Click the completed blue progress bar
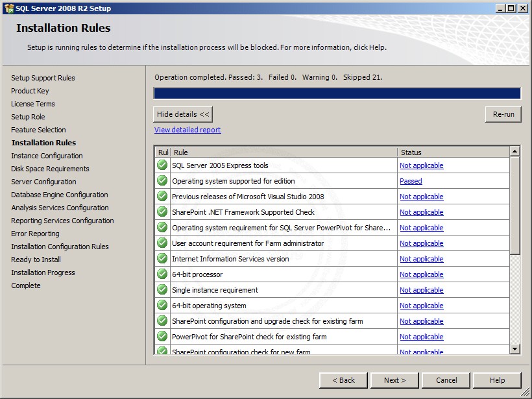 coord(337,93)
